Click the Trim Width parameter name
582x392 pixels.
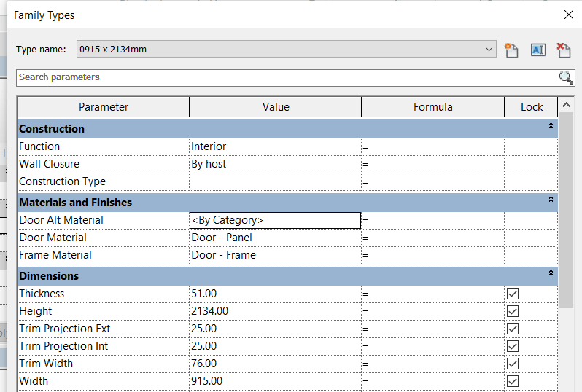pyautogui.click(x=46, y=364)
